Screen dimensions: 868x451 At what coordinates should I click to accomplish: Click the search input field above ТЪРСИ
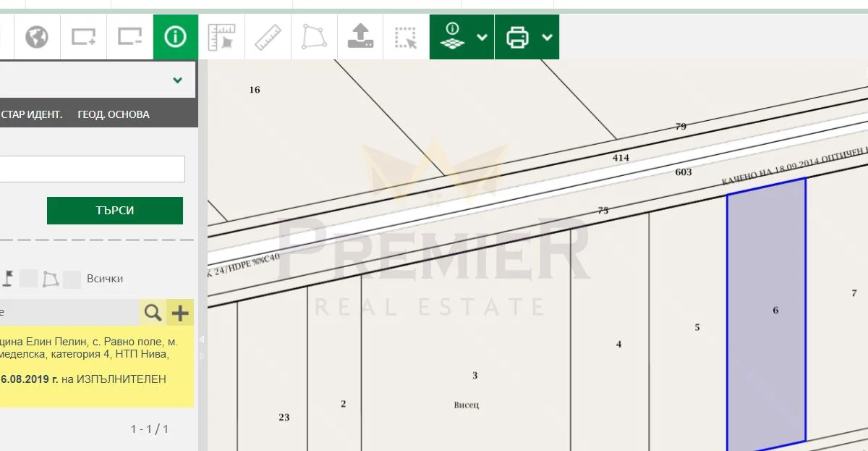[x=91, y=169]
